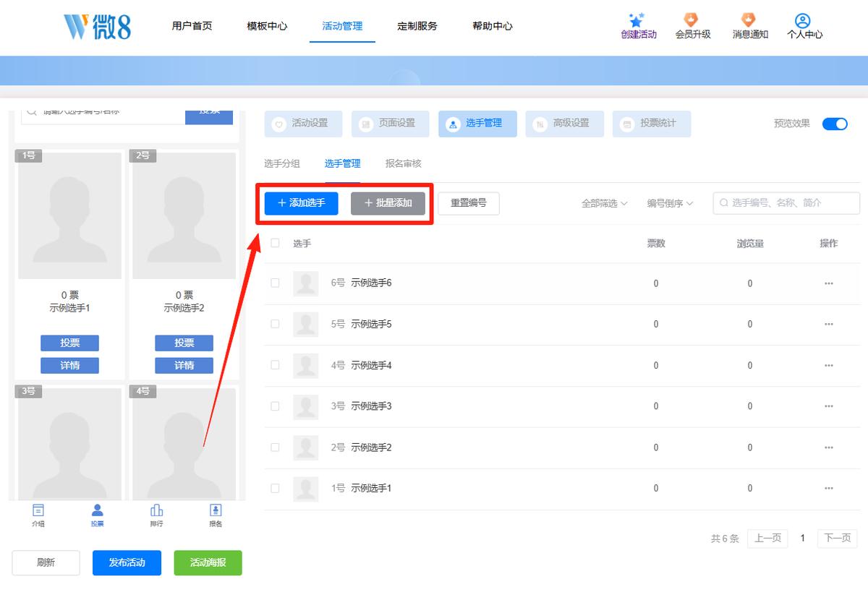Click the blue 发布活动 button
This screenshot has height=600, width=868.
pos(127,562)
